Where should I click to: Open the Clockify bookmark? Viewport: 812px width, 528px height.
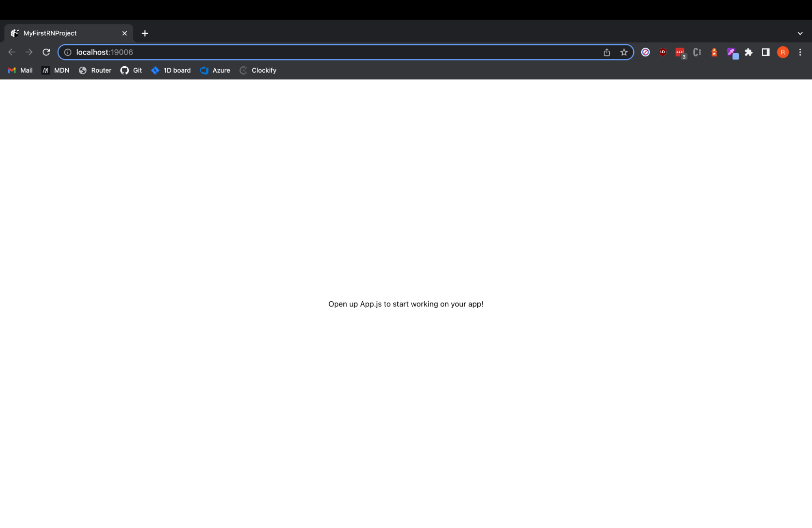258,70
